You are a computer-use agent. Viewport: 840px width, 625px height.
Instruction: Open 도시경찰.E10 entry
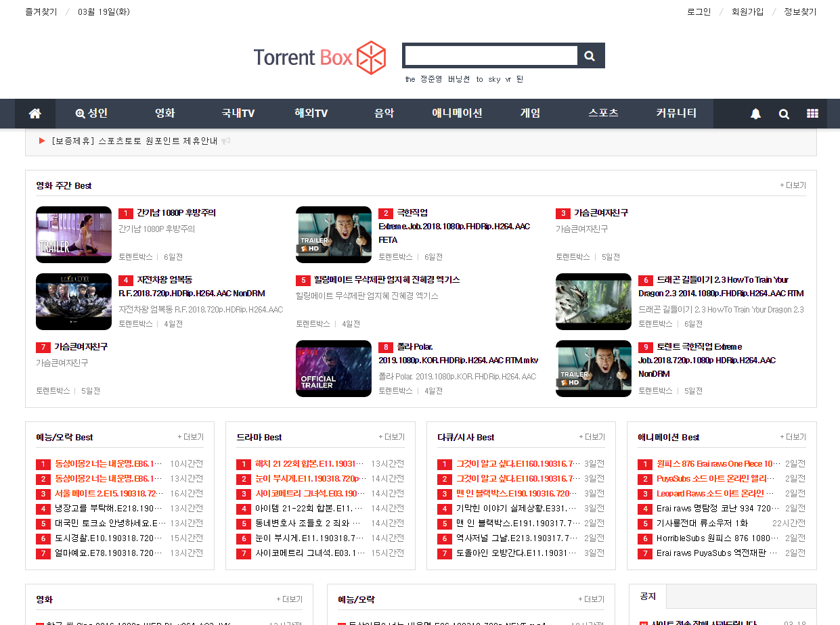click(x=109, y=538)
